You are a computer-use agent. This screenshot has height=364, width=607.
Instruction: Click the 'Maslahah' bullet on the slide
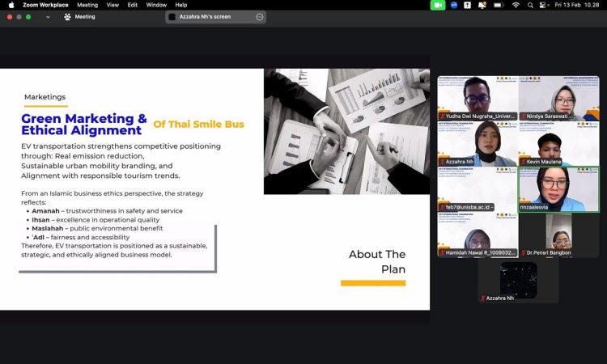click(x=95, y=228)
